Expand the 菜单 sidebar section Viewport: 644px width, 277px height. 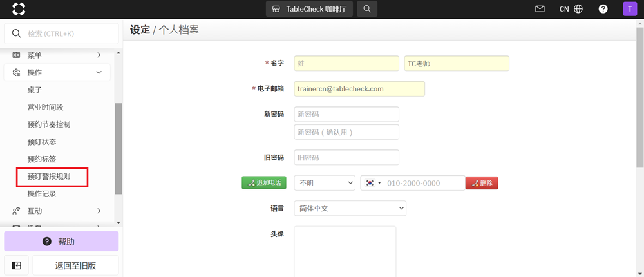(x=99, y=55)
